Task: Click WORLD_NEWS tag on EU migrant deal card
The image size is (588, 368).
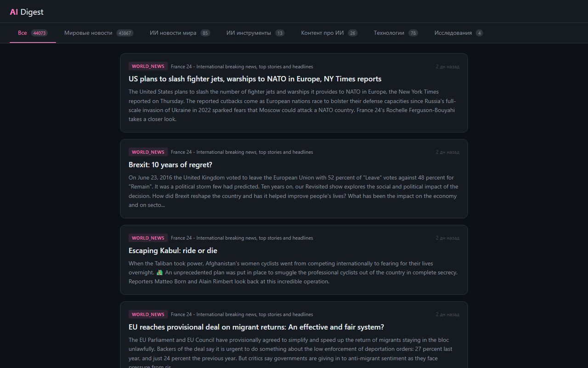Action: click(x=148, y=314)
